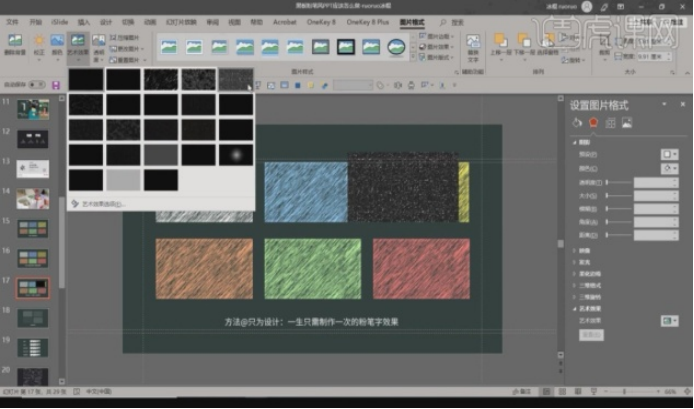Viewport: 694px width, 409px height.
Task: Switch to the iSlide tab
Action: [x=59, y=22]
